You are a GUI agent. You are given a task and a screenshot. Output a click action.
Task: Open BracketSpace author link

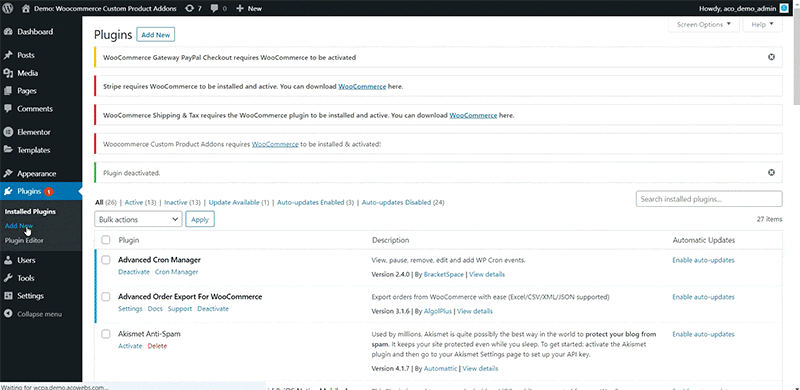pos(444,274)
